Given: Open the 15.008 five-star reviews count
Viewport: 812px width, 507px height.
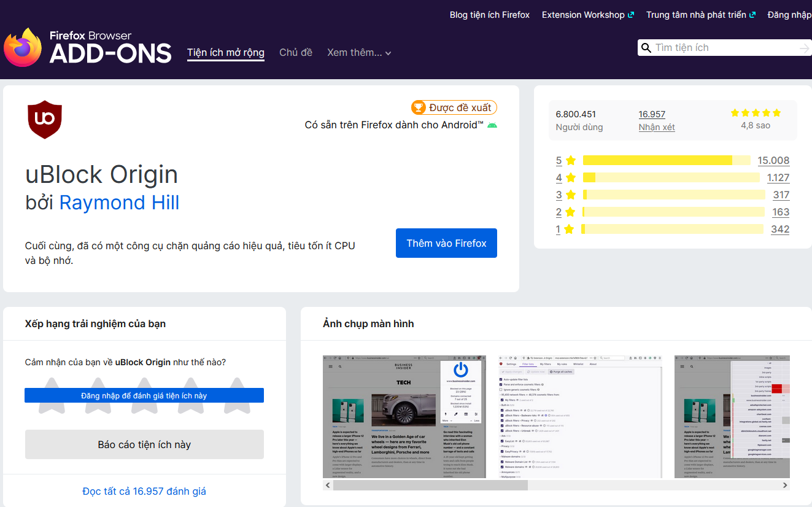Looking at the screenshot, I should pyautogui.click(x=773, y=161).
